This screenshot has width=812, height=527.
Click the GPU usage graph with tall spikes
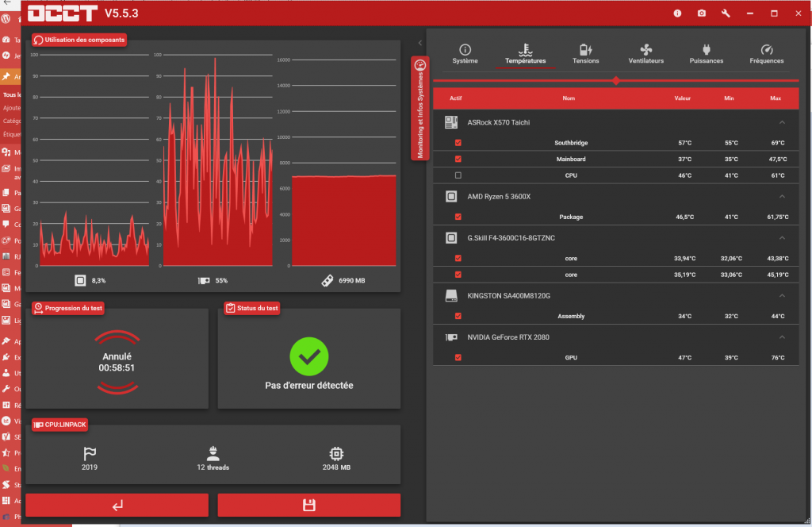pos(217,160)
